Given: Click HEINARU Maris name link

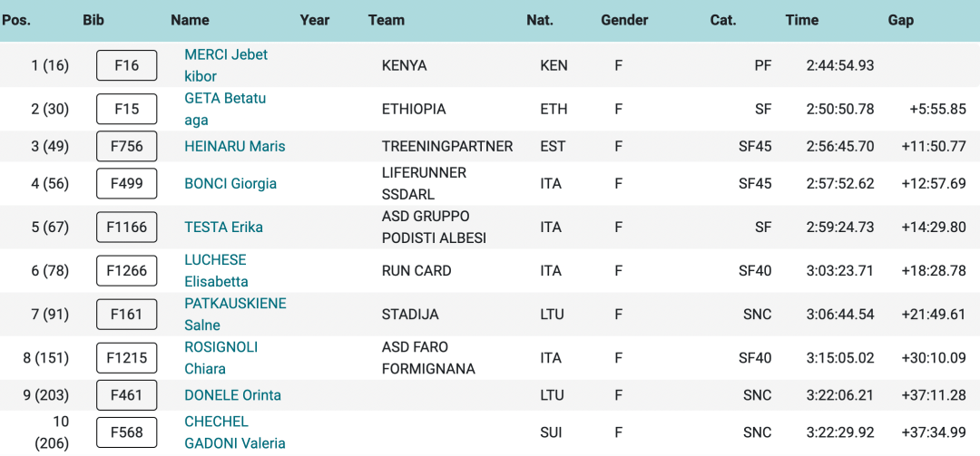Looking at the screenshot, I should click(235, 146).
